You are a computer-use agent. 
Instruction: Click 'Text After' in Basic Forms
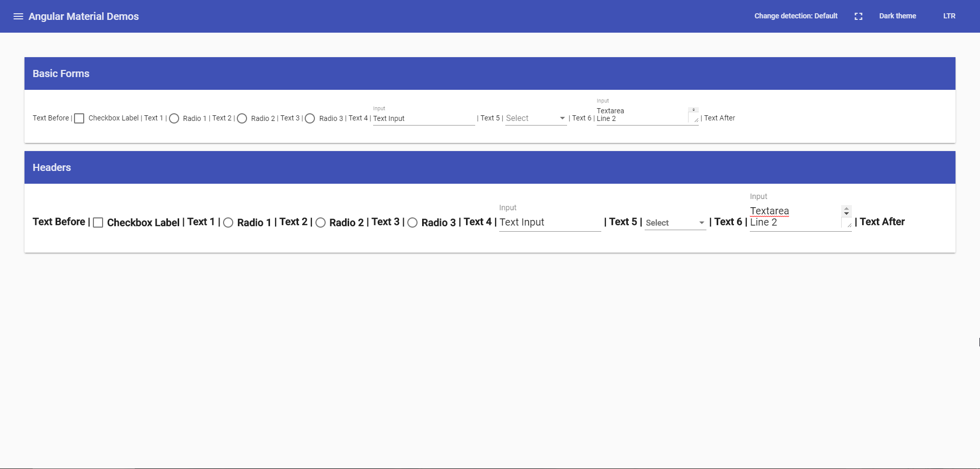(x=720, y=118)
